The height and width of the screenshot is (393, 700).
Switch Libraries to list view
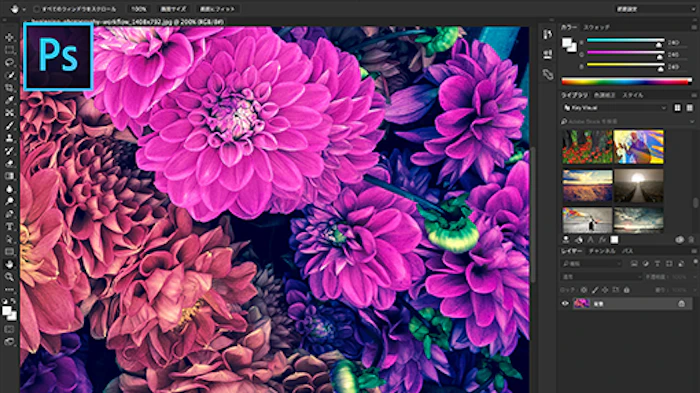pos(690,108)
